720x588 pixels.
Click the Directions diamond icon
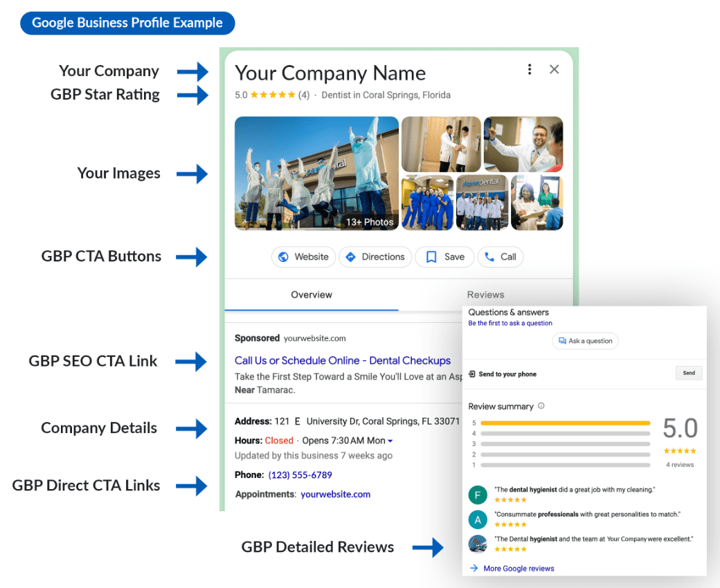350,257
